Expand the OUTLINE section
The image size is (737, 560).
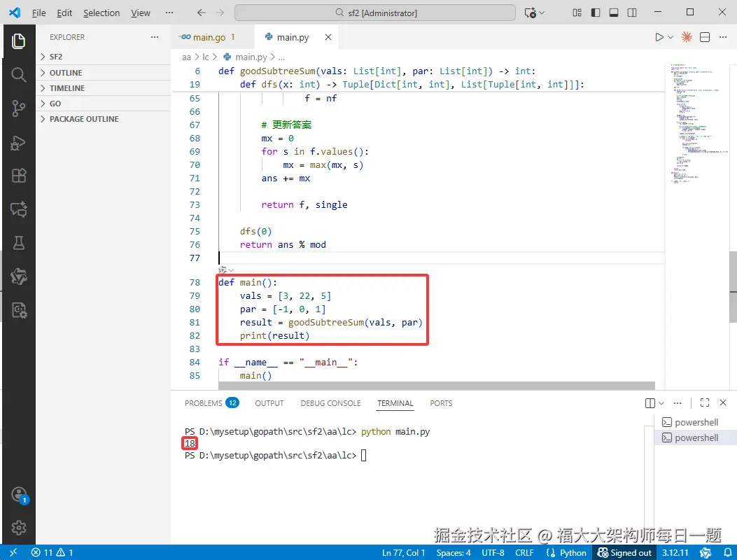click(x=104, y=72)
